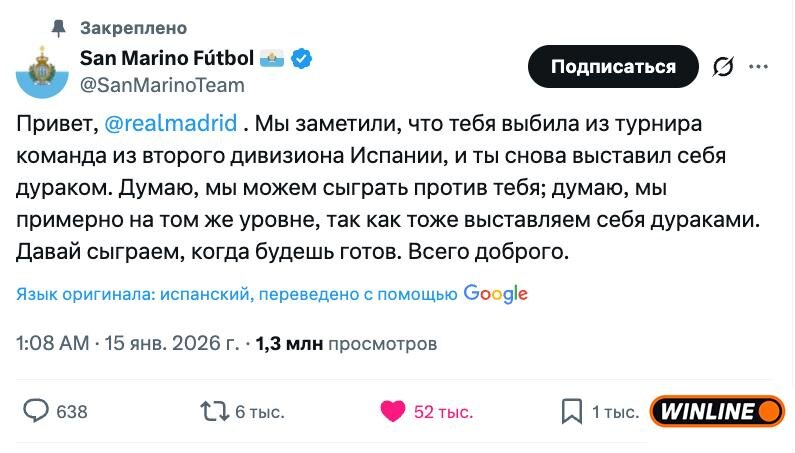Click the repost arrows icon
The height and width of the screenshot is (453, 795).
pos(213,411)
